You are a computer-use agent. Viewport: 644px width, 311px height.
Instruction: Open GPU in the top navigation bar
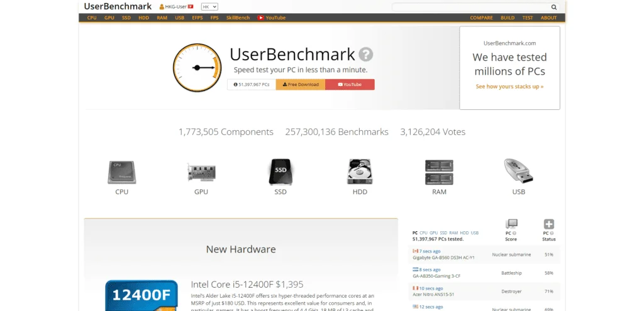coord(109,18)
